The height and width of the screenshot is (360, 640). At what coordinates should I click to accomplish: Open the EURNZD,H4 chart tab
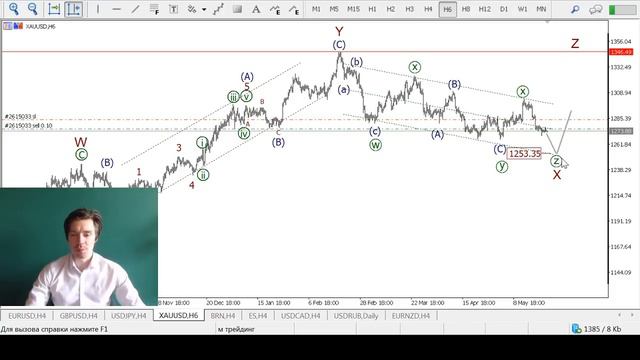[411, 316]
